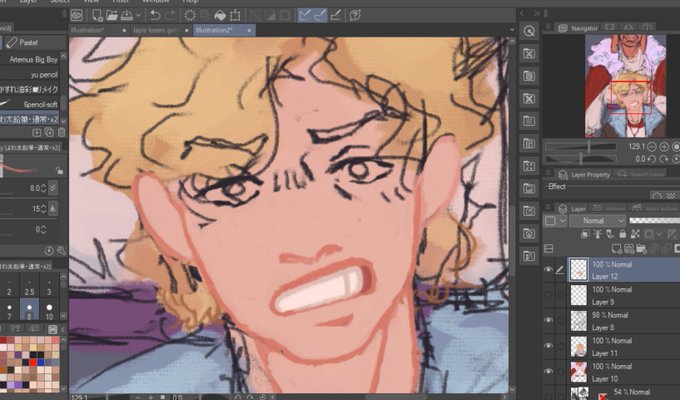The image size is (680, 400).
Task: Open Normal blending mode dropdown
Action: 598,221
